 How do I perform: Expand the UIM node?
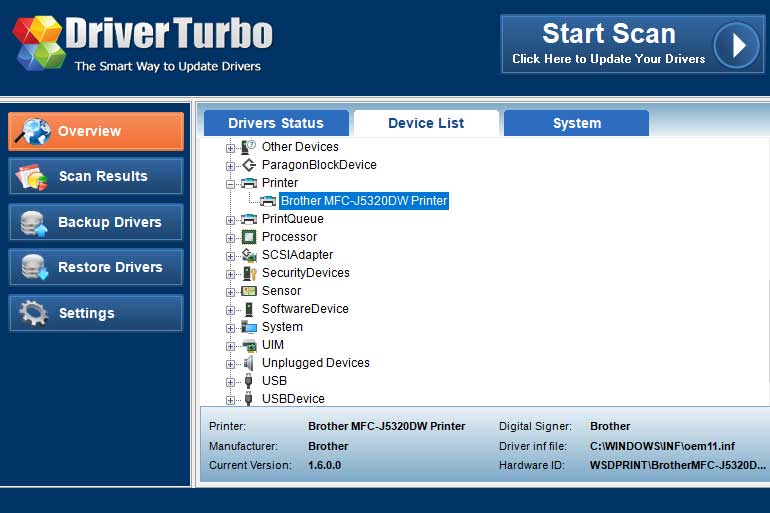pos(230,346)
